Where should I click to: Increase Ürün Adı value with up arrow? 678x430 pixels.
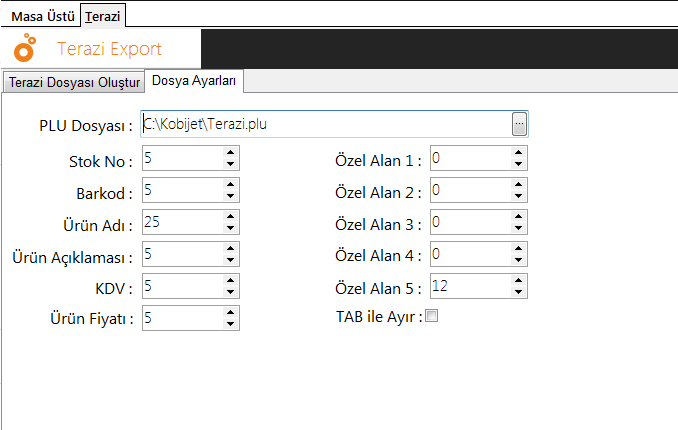point(230,216)
